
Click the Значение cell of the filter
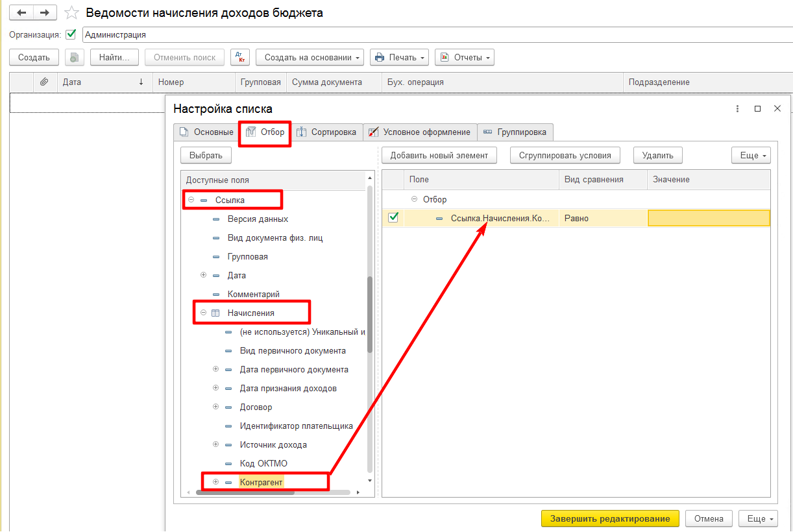[708, 218]
